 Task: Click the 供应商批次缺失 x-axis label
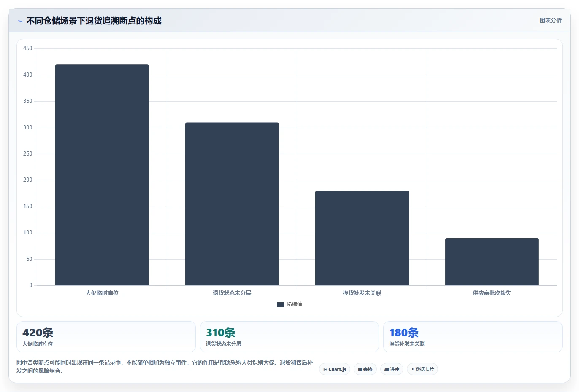(492, 293)
